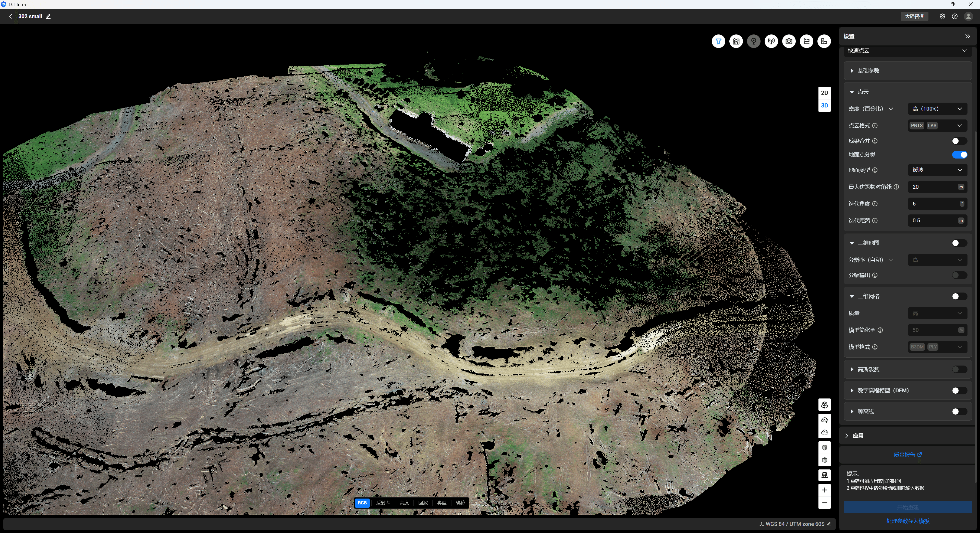Open the 密度 高 (100%) dropdown
This screenshot has height=533, width=980.
pyautogui.click(x=937, y=109)
